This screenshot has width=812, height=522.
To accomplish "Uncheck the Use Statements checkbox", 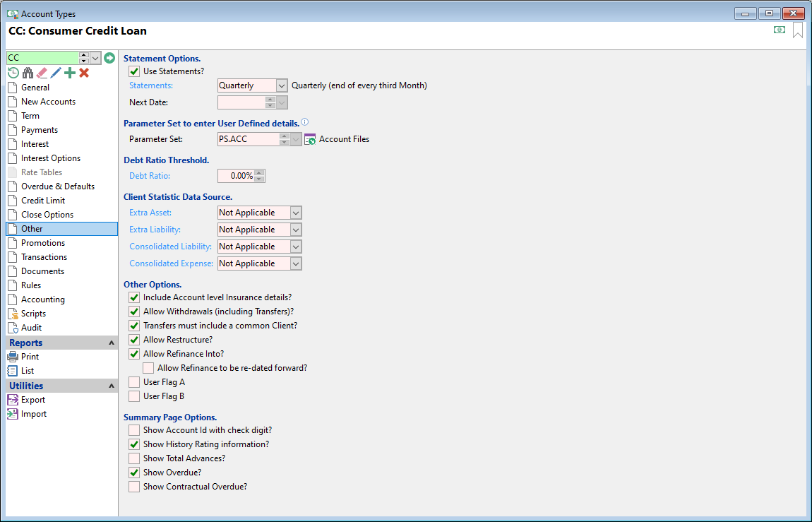I will click(134, 71).
